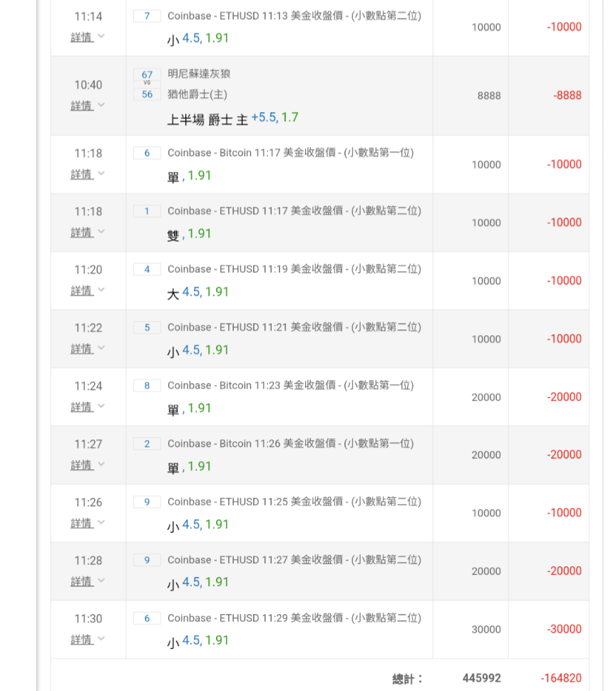Viewport: 616px width, 691px height.
Task: Open 詳情 dropdown for the 11:20 bet
Action: pyautogui.click(x=88, y=290)
